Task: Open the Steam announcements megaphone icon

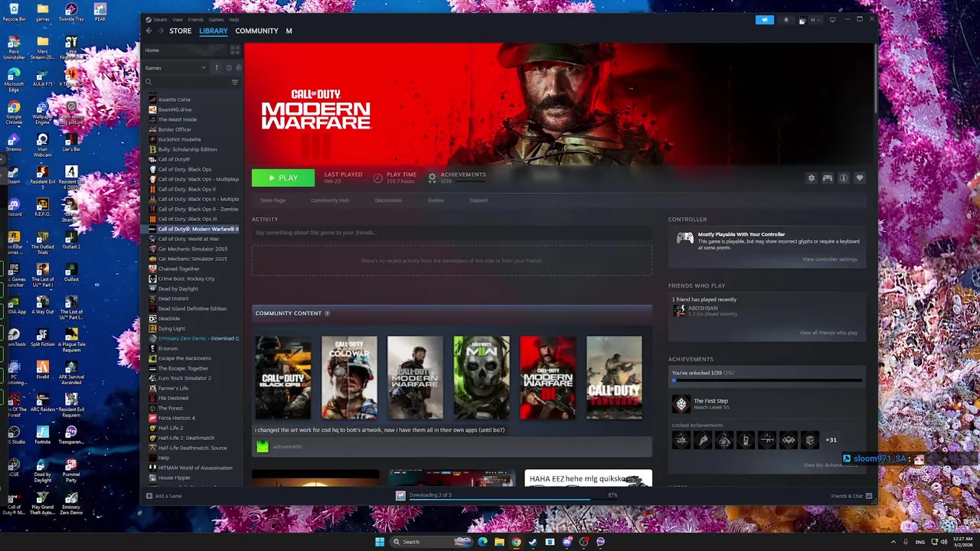Action: tap(764, 20)
